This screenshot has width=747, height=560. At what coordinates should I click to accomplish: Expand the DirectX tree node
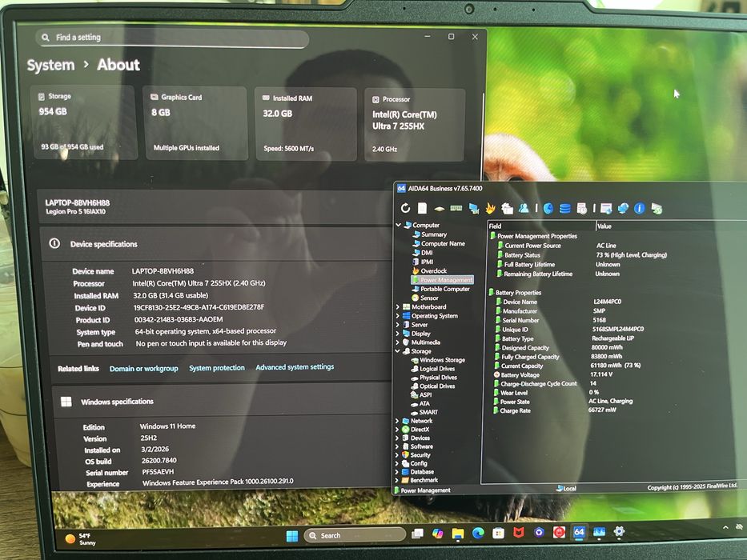click(397, 430)
